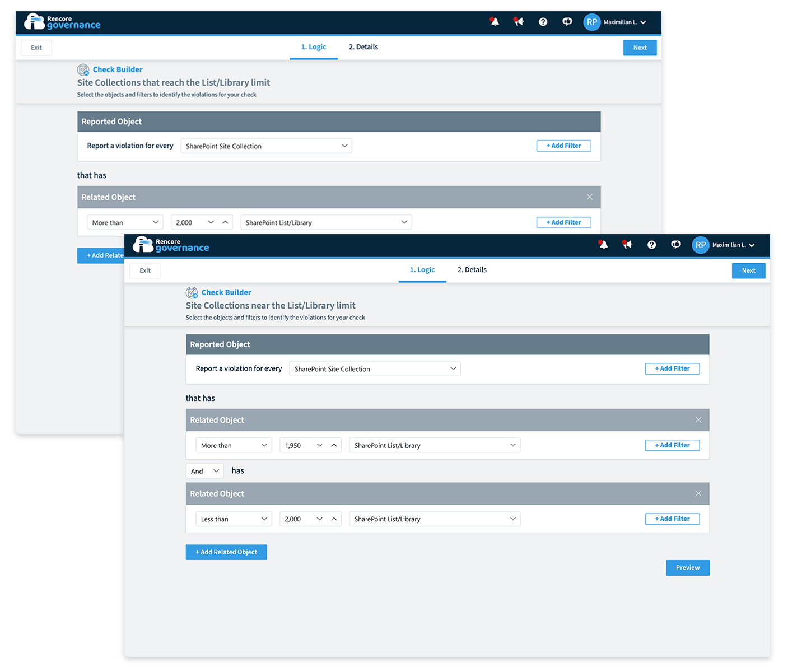Viewport: 788px width, 672px height.
Task: Click the Preview button
Action: [x=688, y=568]
